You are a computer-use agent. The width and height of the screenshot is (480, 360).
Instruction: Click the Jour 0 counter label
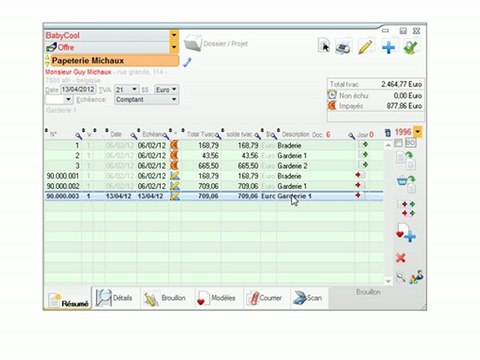pyautogui.click(x=365, y=135)
